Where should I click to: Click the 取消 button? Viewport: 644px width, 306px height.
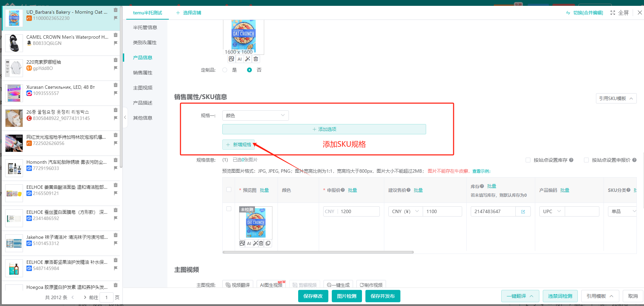tap(633, 296)
